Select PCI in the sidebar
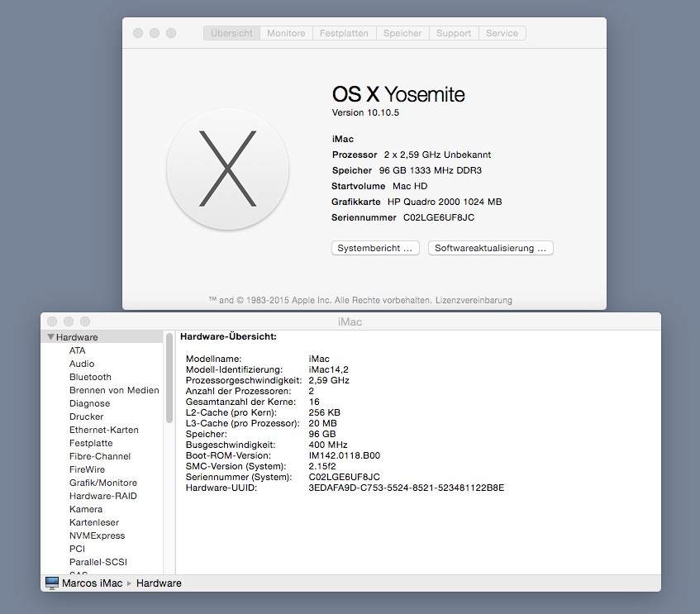 click(x=77, y=549)
